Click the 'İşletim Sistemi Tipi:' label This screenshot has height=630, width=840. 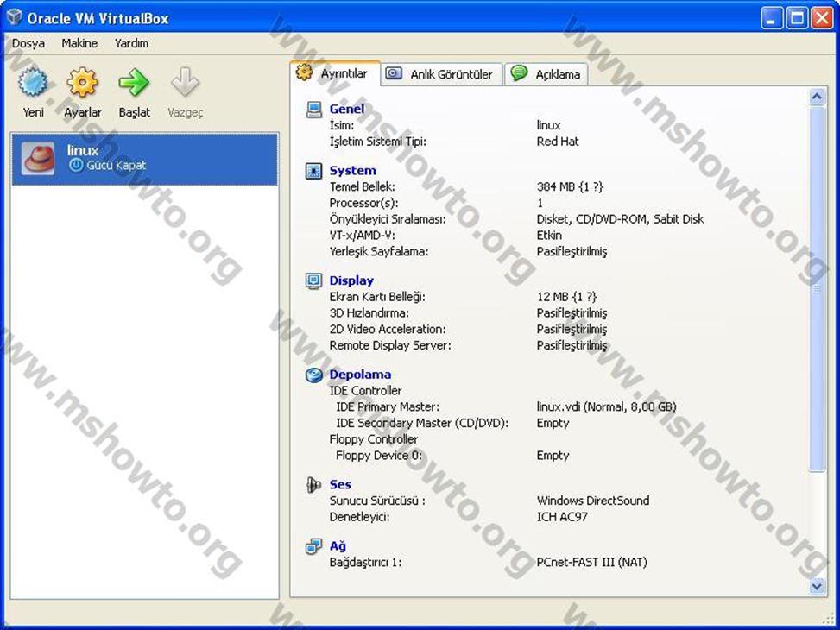click(x=377, y=142)
